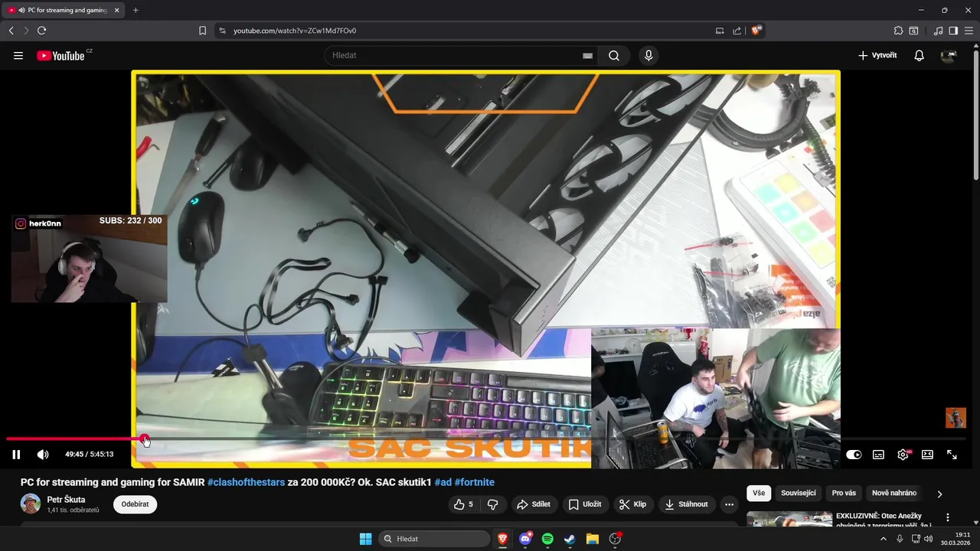Select the Související filter chip
This screenshot has height=551, width=980.
[x=799, y=493]
